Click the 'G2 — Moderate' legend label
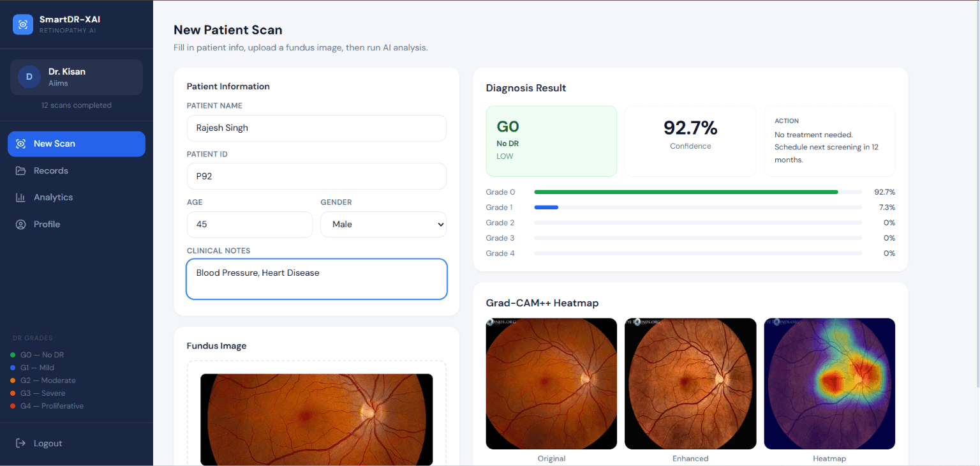 pos(48,380)
